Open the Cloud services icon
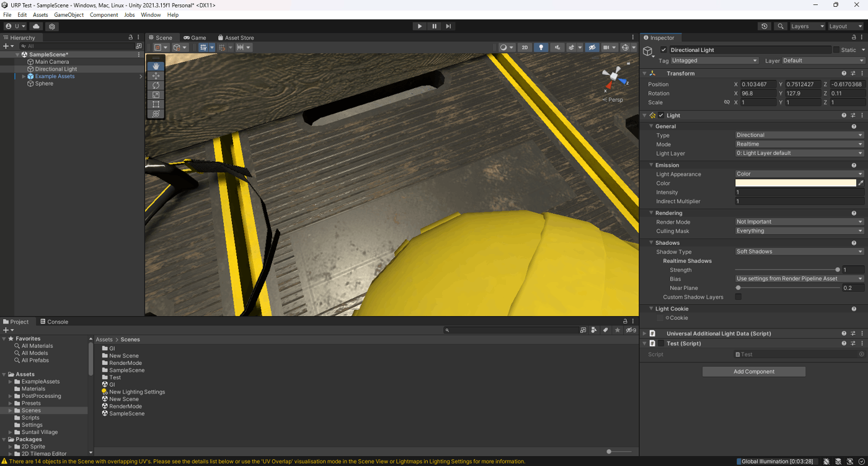The image size is (868, 466). point(37,27)
